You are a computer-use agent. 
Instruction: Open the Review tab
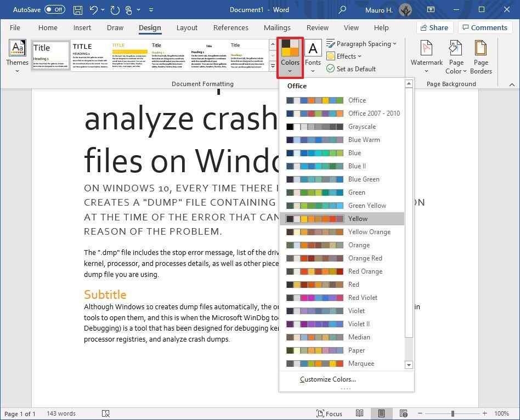317,27
